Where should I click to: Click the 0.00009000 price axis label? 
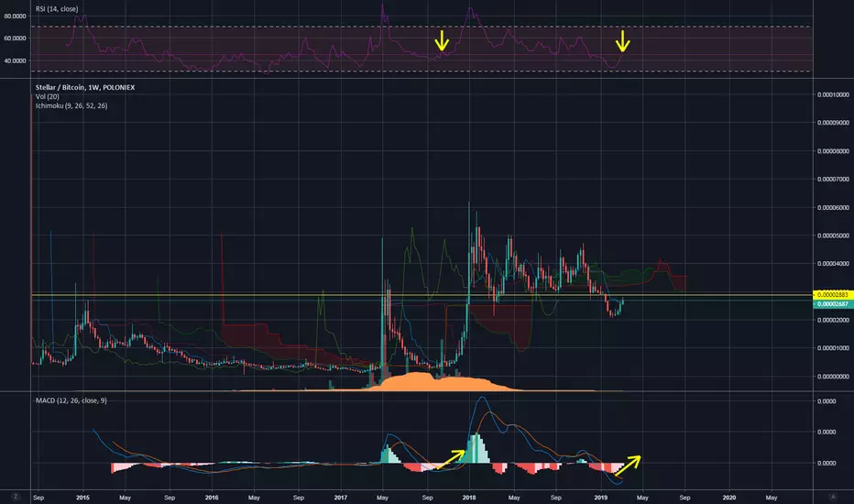[x=833, y=123]
